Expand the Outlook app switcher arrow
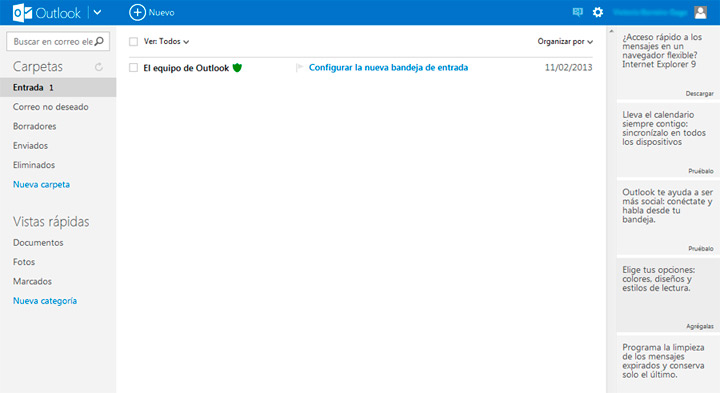The width and height of the screenshot is (720, 393). [97, 12]
